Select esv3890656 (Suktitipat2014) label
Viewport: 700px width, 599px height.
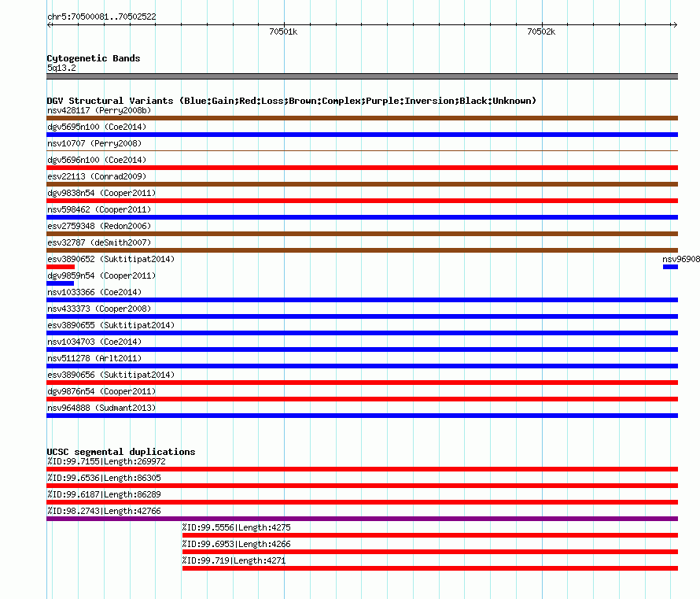(111, 375)
